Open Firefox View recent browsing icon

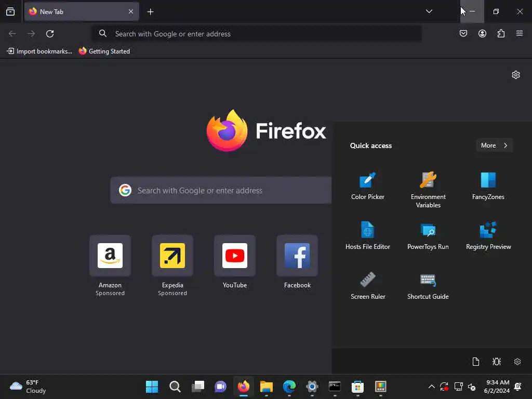point(10,11)
